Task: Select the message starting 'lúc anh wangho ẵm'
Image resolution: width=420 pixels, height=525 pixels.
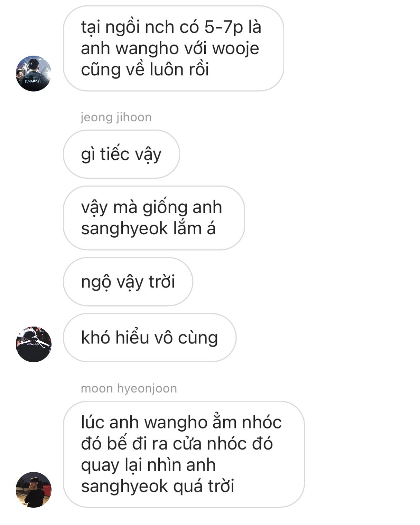Action: [184, 454]
